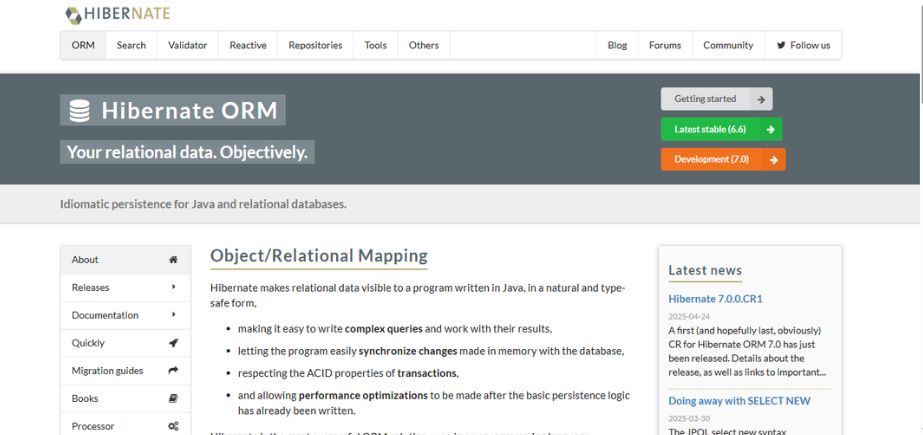The width and height of the screenshot is (923, 435).
Task: Open the Others menu item
Action: pyautogui.click(x=424, y=45)
